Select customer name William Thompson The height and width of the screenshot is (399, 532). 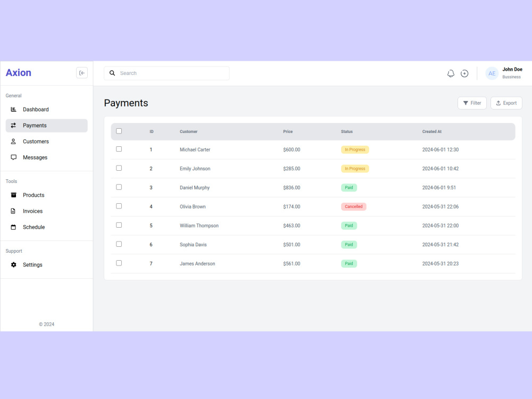pos(199,226)
